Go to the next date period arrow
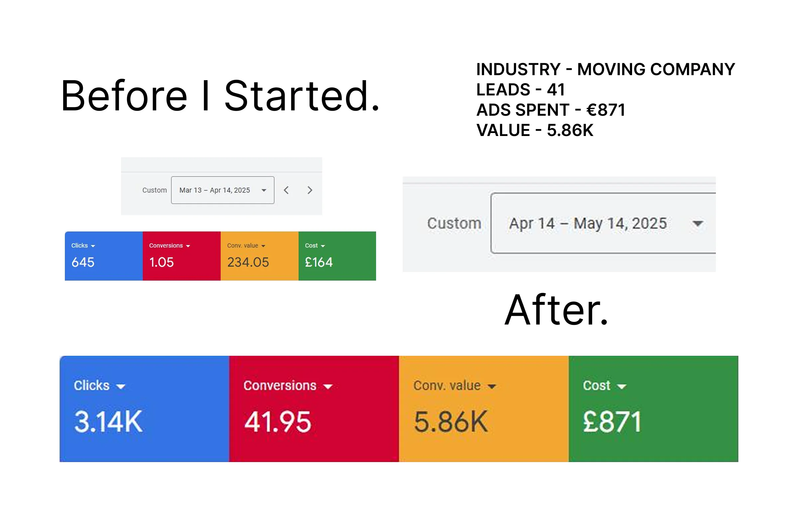 pos(310,190)
